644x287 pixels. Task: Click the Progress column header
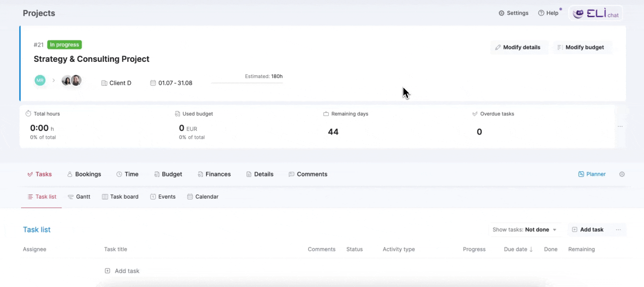(474, 249)
